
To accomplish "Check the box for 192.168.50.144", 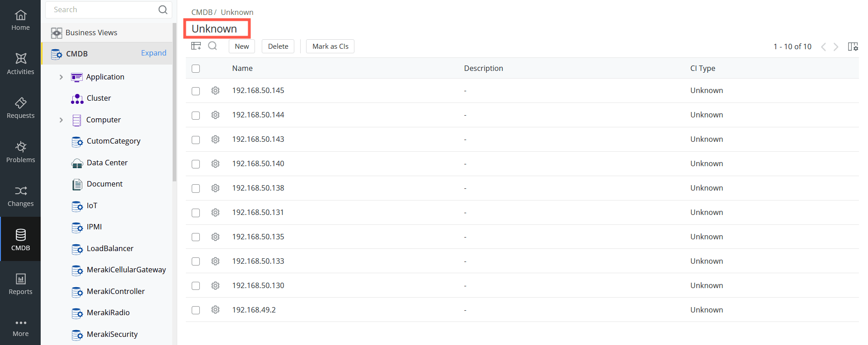I will [196, 116].
